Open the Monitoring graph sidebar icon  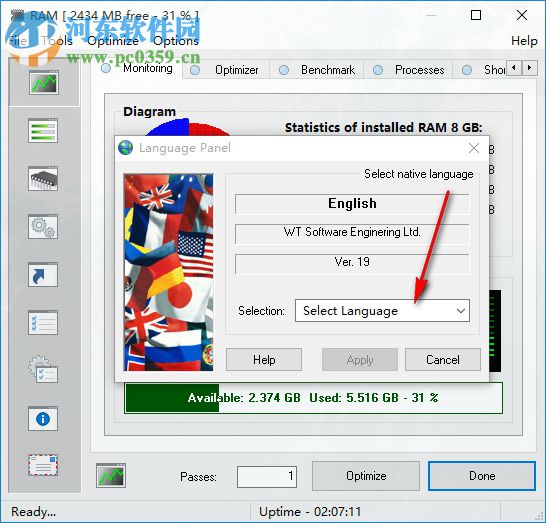[44, 83]
